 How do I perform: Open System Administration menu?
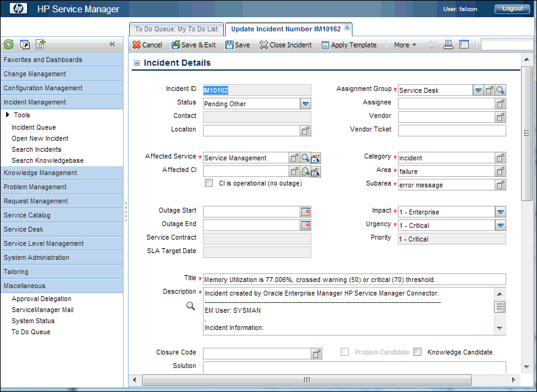point(62,257)
